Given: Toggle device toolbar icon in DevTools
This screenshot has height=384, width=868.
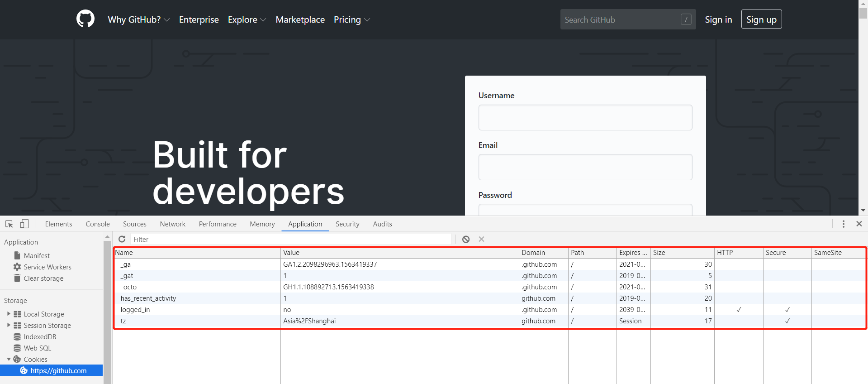Looking at the screenshot, I should pyautogui.click(x=24, y=224).
